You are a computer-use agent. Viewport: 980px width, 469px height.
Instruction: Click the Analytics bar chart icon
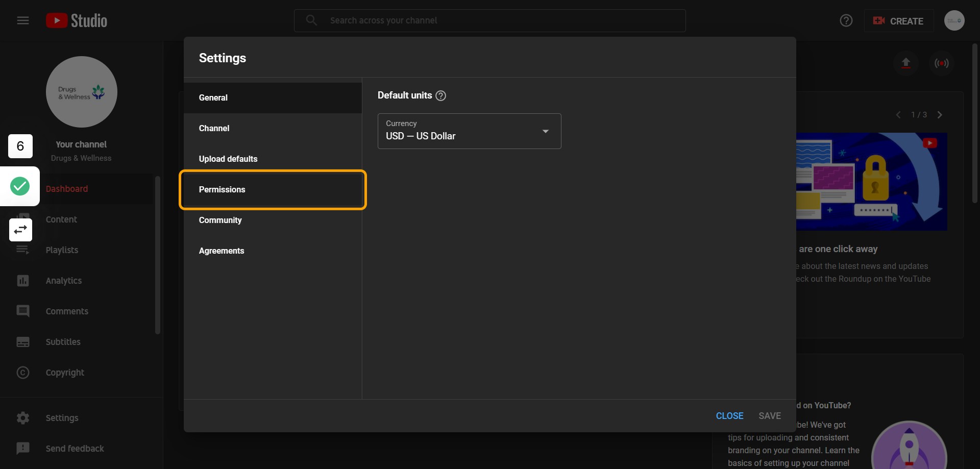(23, 280)
